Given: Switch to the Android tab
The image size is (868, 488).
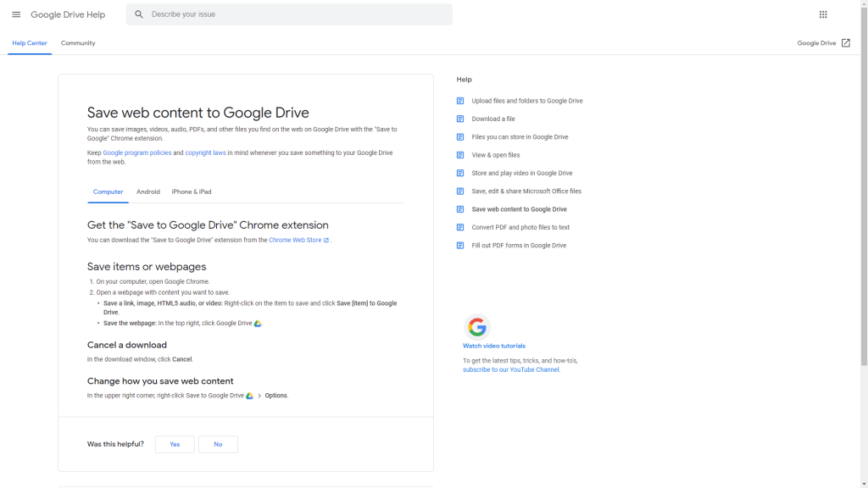Looking at the screenshot, I should (148, 191).
